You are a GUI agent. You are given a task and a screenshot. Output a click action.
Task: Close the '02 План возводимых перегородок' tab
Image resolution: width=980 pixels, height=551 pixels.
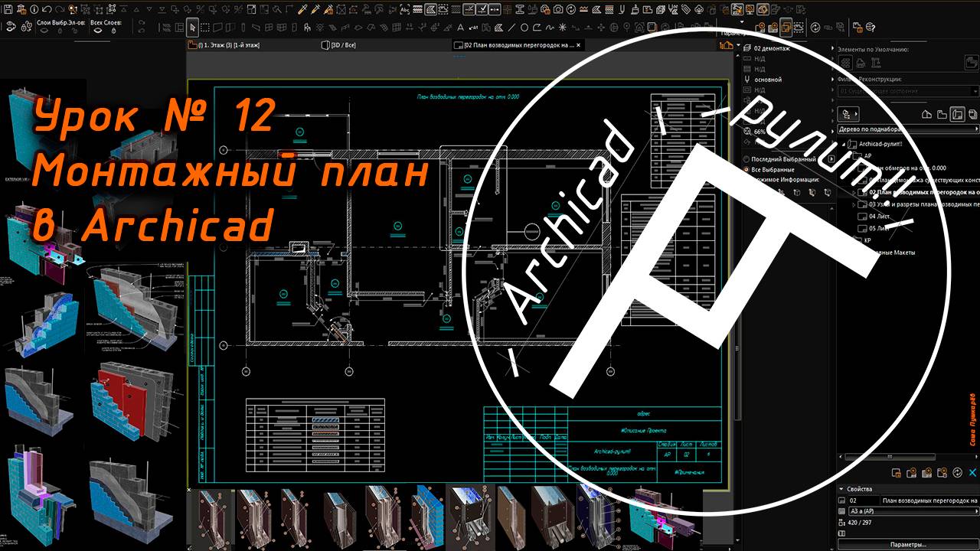click(x=579, y=45)
